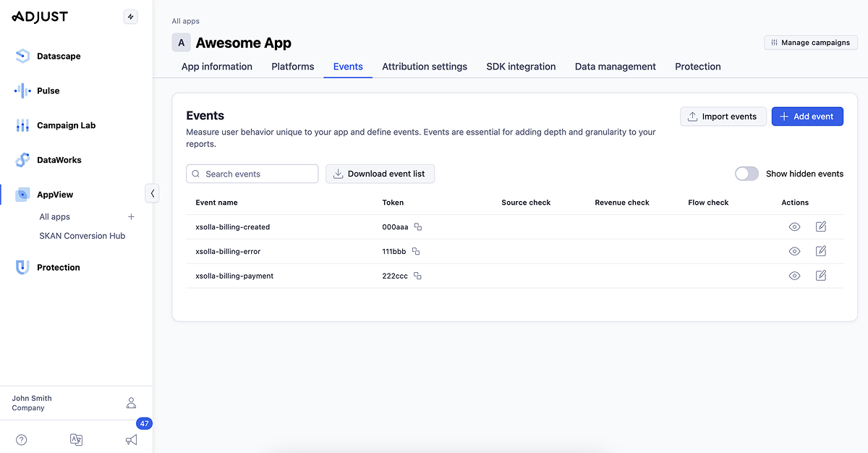
Task: Copy token 000aaa to clipboard
Action: pyautogui.click(x=418, y=227)
